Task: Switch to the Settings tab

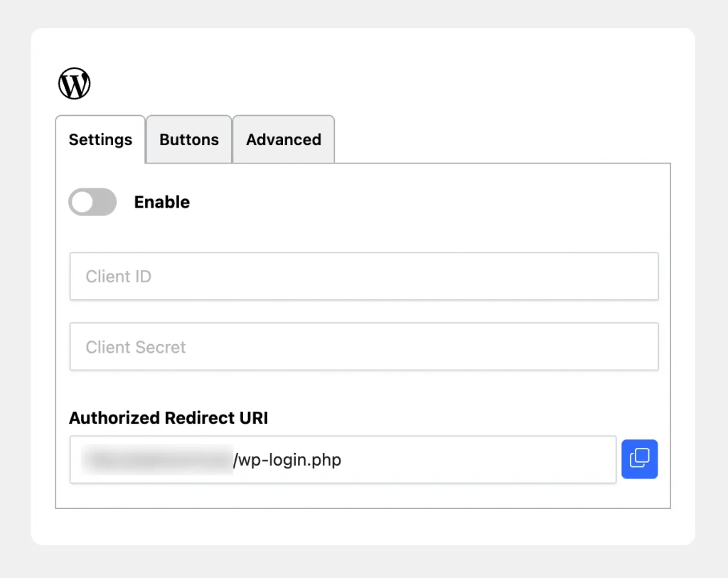Action: (x=100, y=139)
